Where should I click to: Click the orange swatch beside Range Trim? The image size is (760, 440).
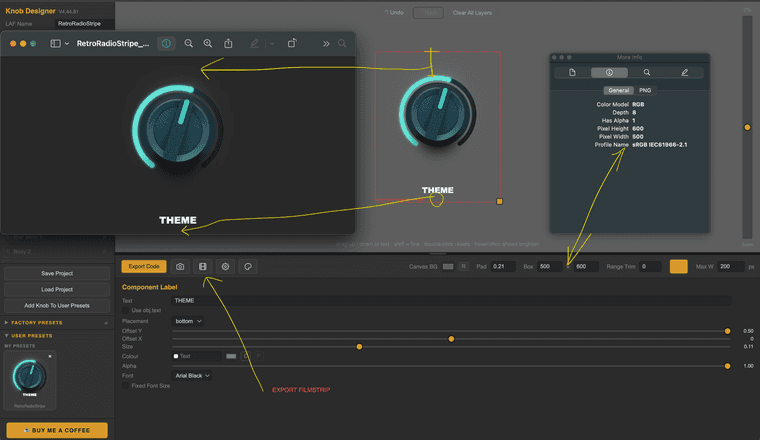679,267
